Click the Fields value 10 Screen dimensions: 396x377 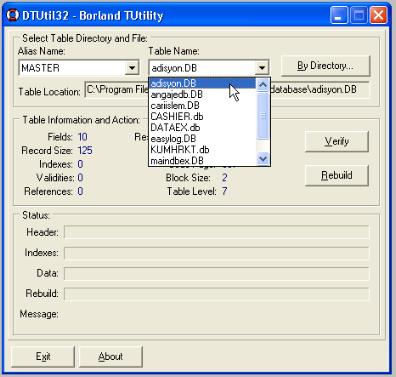point(83,137)
